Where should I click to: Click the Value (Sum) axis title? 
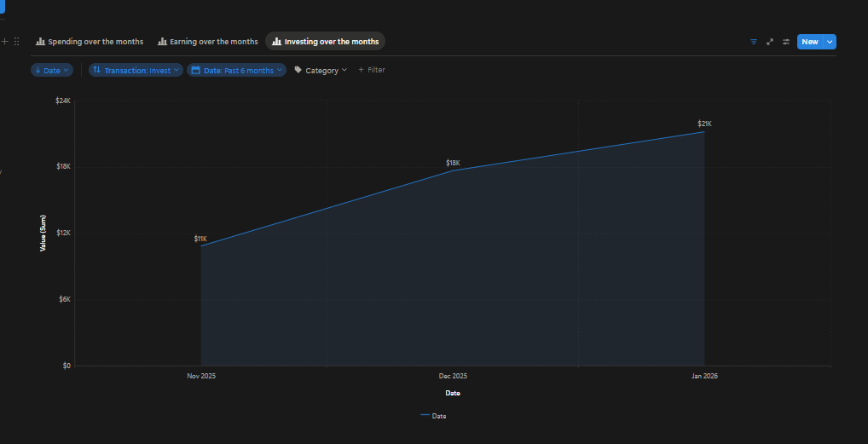tap(43, 233)
